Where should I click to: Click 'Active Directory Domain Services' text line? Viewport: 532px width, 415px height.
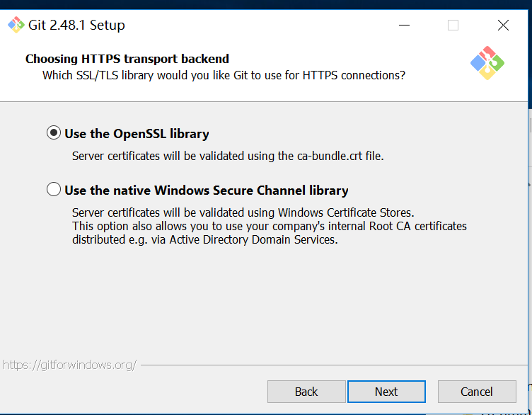point(205,240)
